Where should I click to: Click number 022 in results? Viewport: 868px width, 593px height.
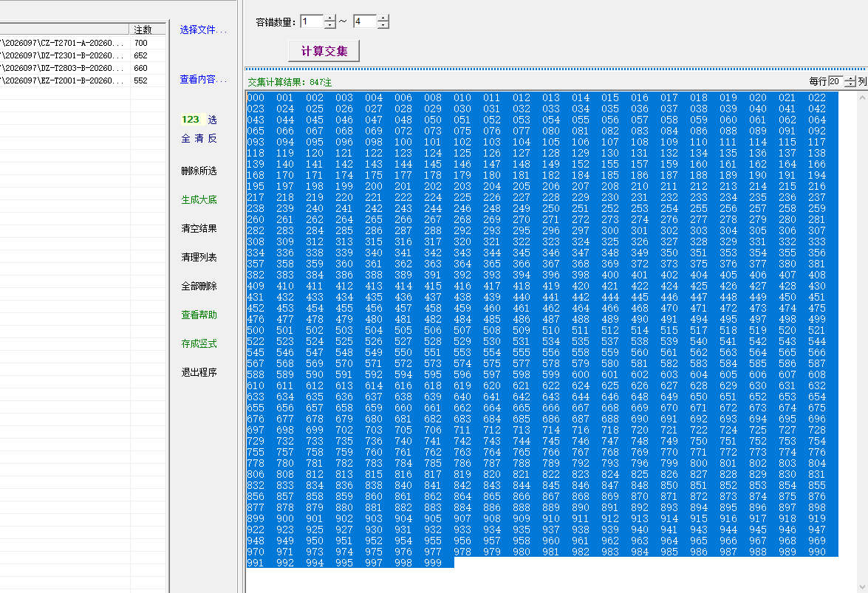click(816, 97)
